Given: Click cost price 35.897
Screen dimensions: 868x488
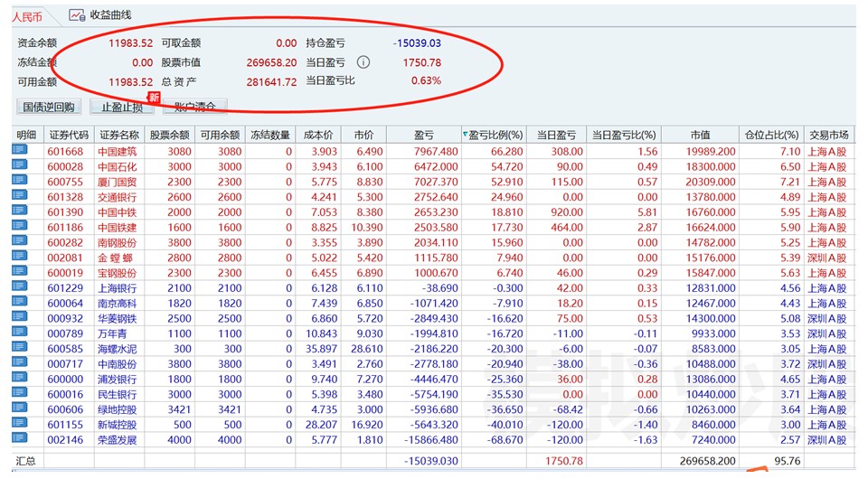Looking at the screenshot, I should click(321, 349).
